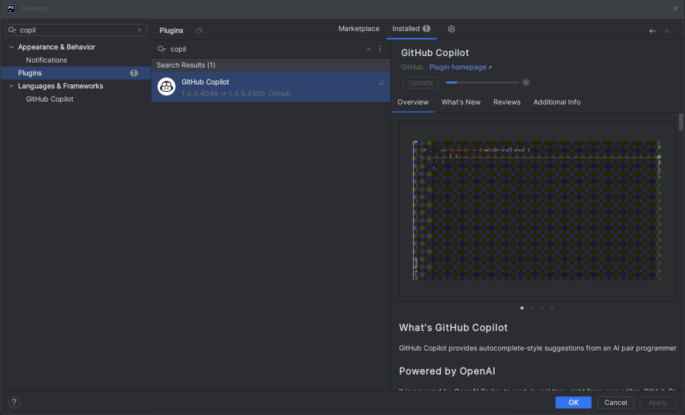Click the Search Results (1) header
Screen dimensions: 685x415
point(271,65)
